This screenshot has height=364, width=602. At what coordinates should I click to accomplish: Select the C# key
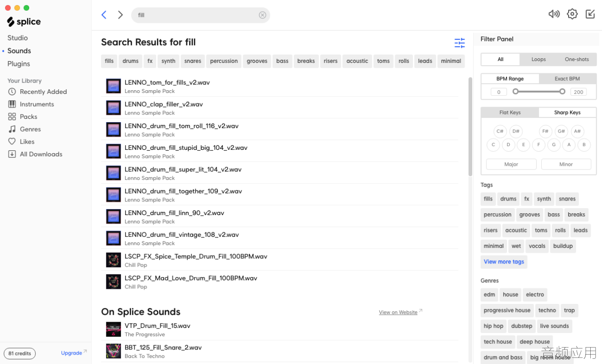pos(500,132)
